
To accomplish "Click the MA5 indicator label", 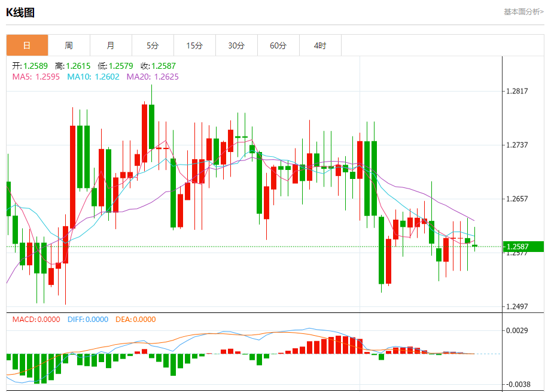I will click(x=36, y=77).
